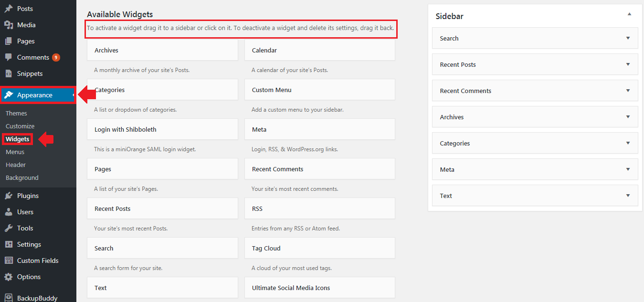Open the Widgets submenu item
644x302 pixels.
click(x=17, y=139)
